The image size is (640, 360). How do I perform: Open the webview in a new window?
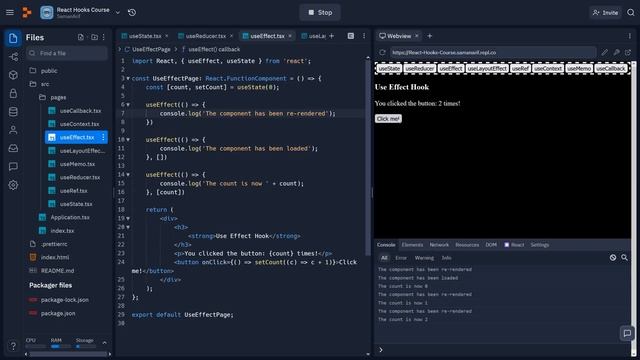click(628, 52)
